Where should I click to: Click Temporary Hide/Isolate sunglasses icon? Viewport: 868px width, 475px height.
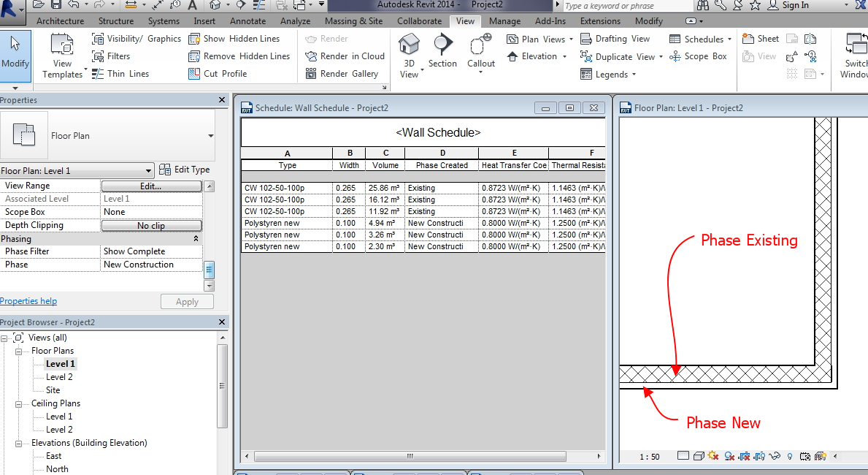coord(775,456)
